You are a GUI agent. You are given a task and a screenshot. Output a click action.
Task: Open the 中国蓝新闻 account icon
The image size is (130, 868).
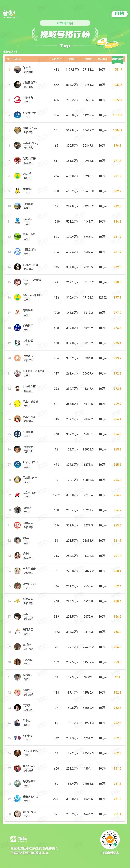(x=17, y=252)
